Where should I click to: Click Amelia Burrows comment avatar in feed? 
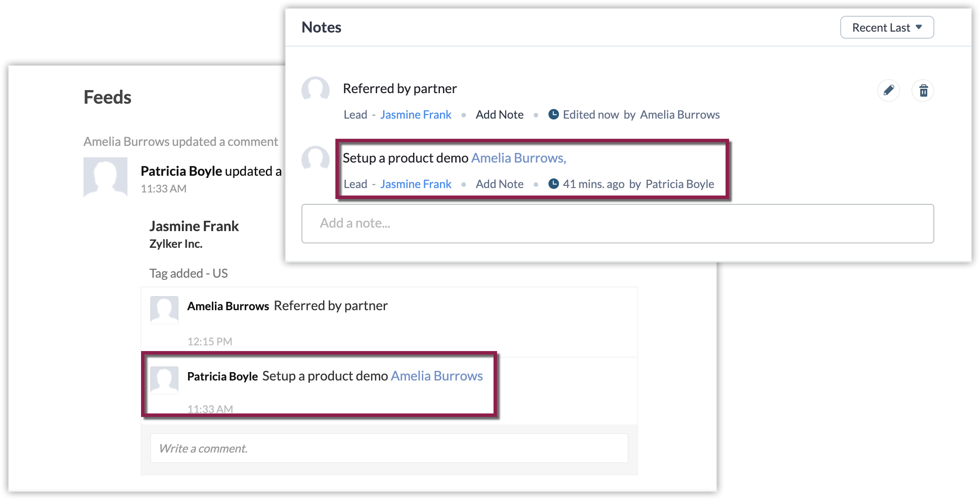pyautogui.click(x=164, y=309)
